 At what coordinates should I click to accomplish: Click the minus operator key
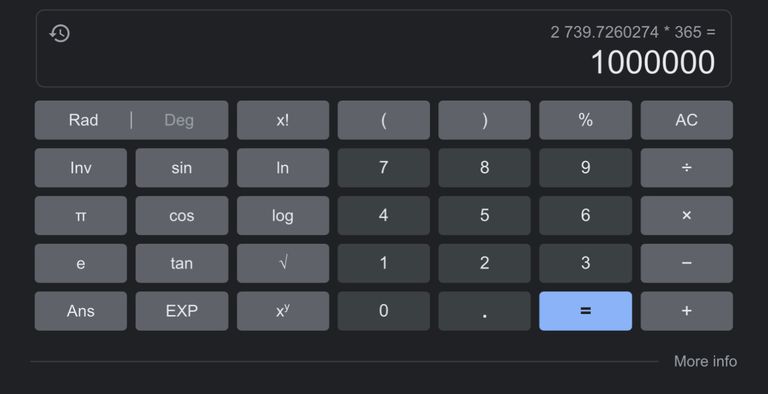point(686,263)
